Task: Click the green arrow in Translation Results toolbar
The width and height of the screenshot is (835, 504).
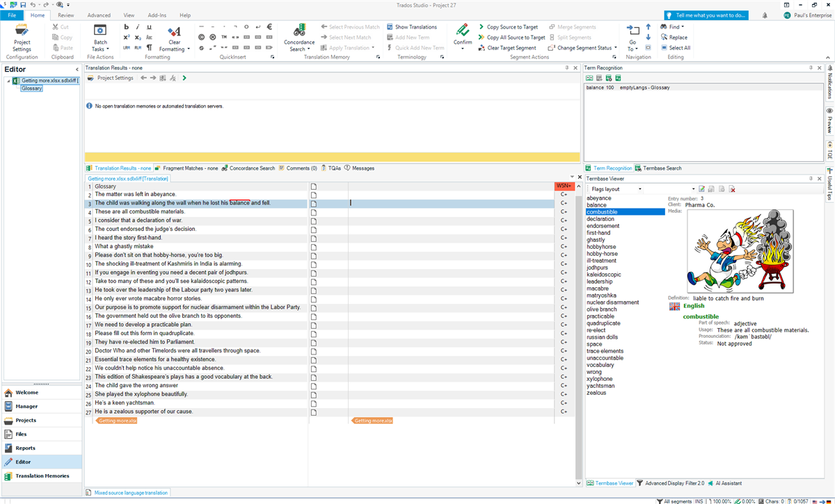Action: [184, 78]
